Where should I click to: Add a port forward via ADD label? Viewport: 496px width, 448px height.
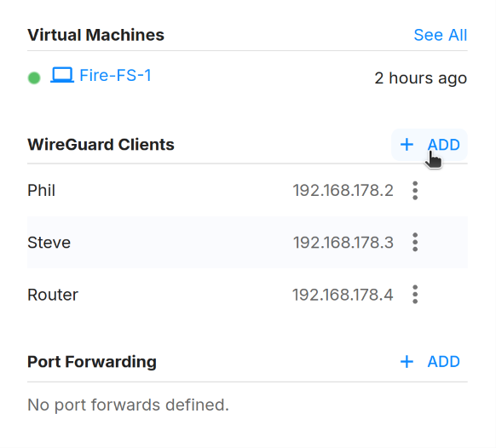(443, 362)
